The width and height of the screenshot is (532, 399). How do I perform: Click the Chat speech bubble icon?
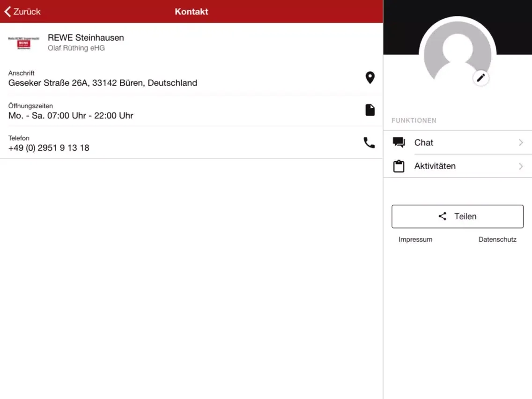pos(399,142)
